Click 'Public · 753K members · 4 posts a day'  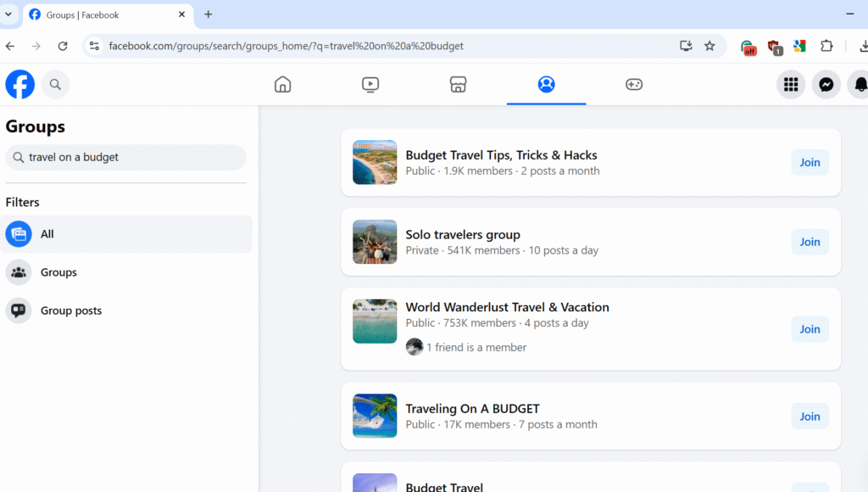coord(497,323)
